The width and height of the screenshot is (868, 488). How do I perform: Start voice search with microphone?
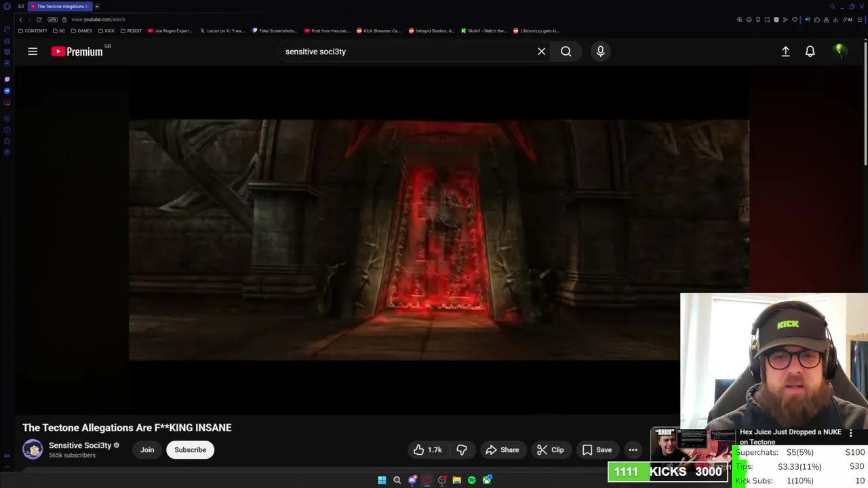click(600, 52)
